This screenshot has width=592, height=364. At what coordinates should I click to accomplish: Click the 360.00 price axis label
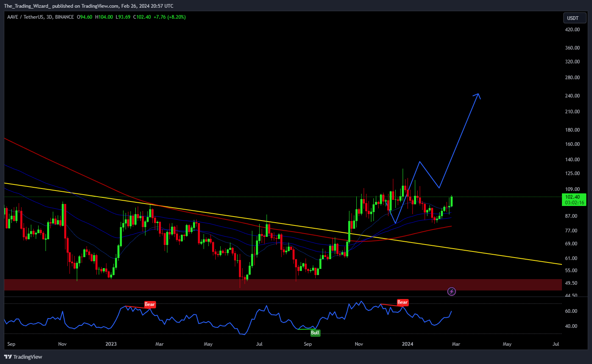click(x=572, y=48)
